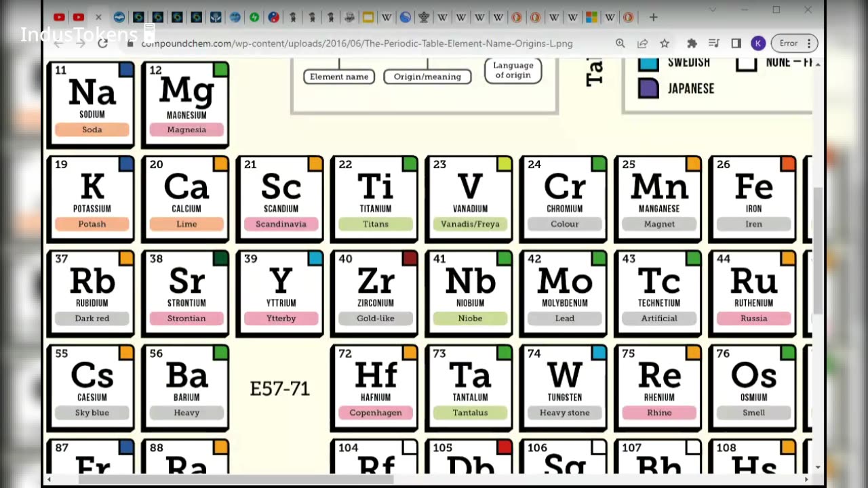Click the Ruthenium Ru element tile
The width and height of the screenshot is (868, 488).
(753, 293)
